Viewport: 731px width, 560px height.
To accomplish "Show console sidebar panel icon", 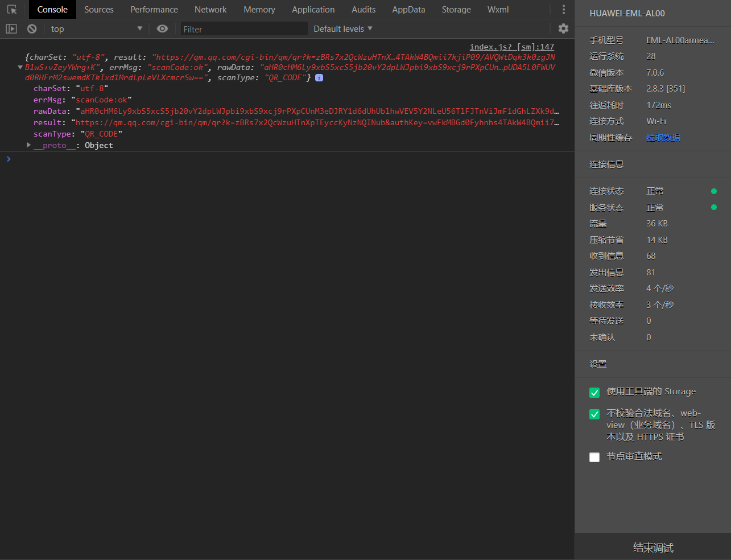I will [x=11, y=28].
